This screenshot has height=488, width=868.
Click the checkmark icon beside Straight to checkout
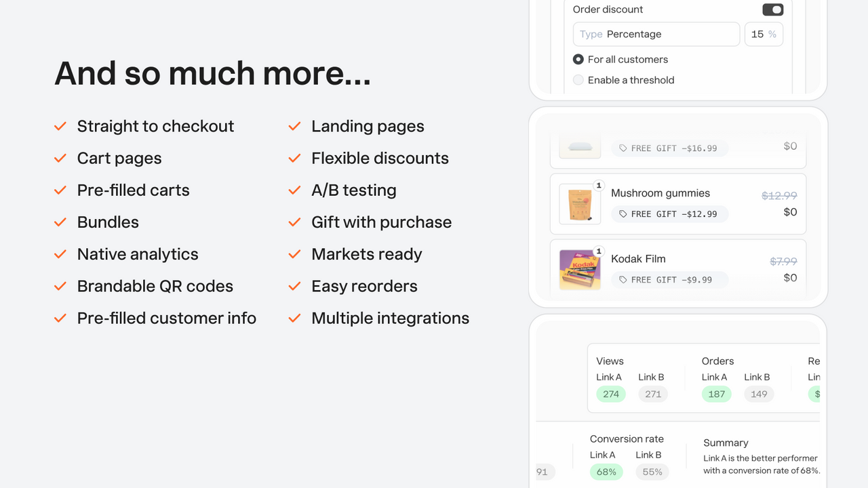click(x=60, y=126)
